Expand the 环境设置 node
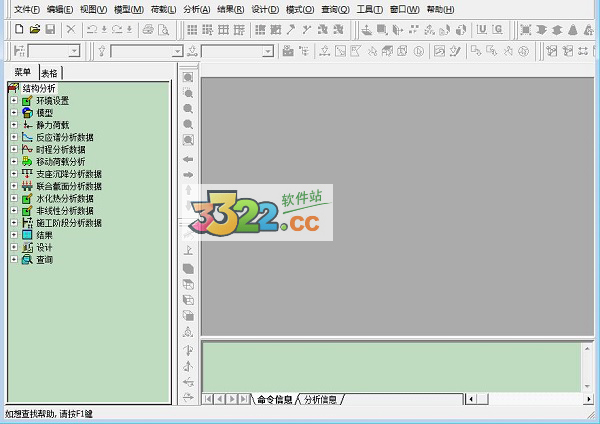The height and width of the screenshot is (424, 600). pyautogui.click(x=14, y=100)
